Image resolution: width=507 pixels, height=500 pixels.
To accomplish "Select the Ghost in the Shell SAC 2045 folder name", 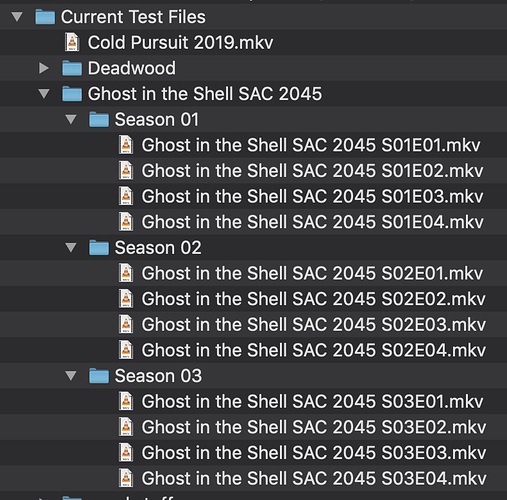I will [205, 94].
